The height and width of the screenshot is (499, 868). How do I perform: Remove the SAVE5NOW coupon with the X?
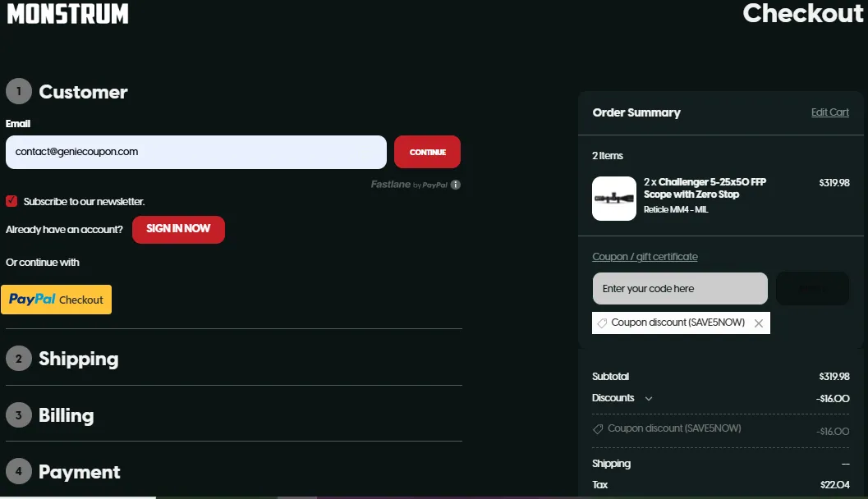[758, 323]
